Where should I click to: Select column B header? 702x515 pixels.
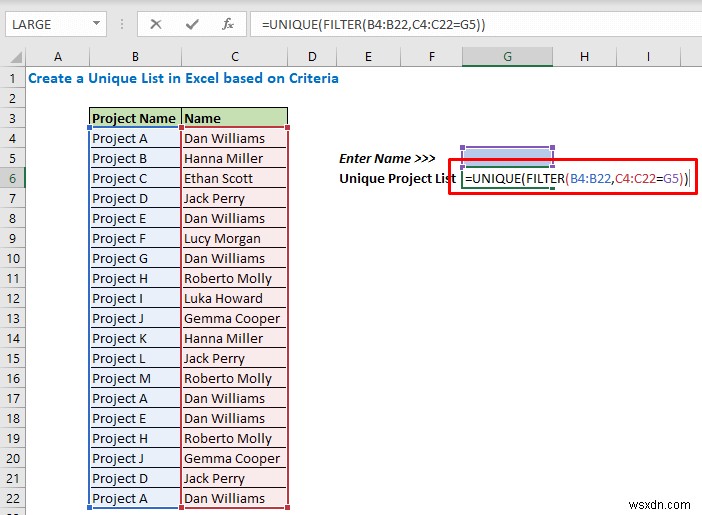(x=135, y=57)
